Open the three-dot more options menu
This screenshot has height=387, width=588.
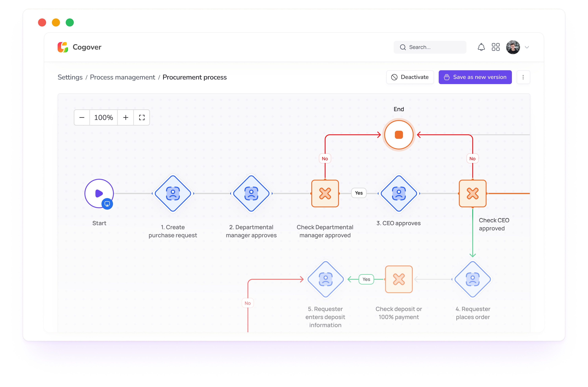click(x=523, y=77)
